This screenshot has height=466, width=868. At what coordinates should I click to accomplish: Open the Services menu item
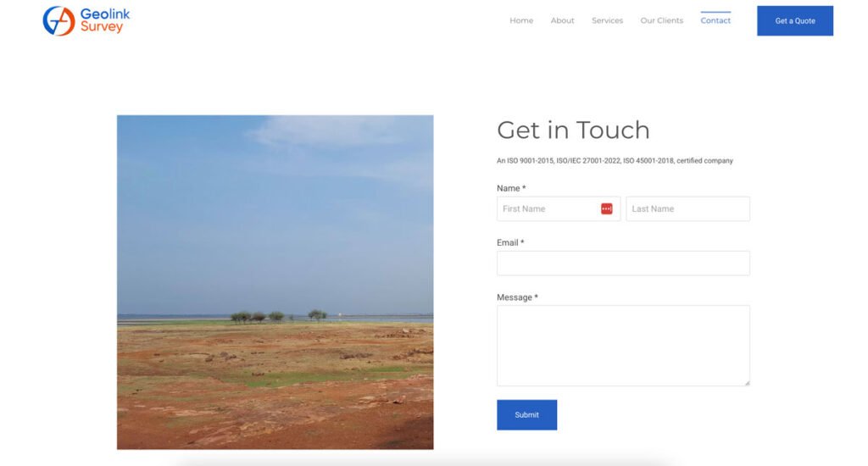[607, 20]
